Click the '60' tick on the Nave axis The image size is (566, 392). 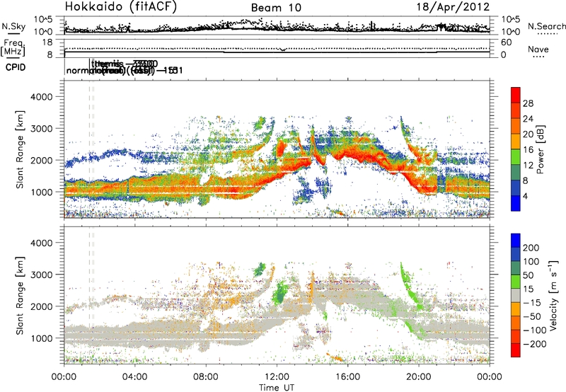coord(506,42)
